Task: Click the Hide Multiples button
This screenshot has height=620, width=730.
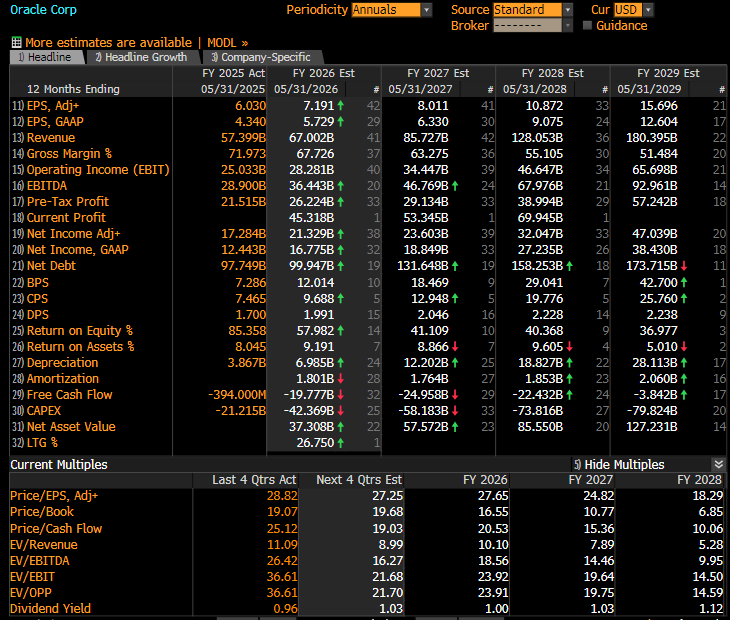Action: [x=622, y=464]
